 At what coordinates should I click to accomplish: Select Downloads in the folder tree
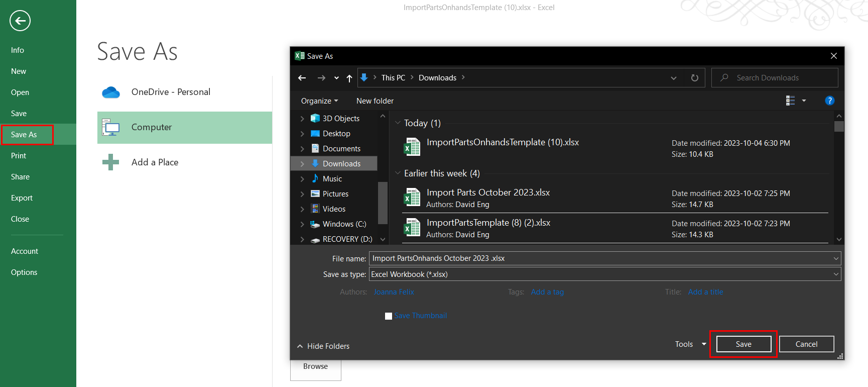click(x=334, y=164)
